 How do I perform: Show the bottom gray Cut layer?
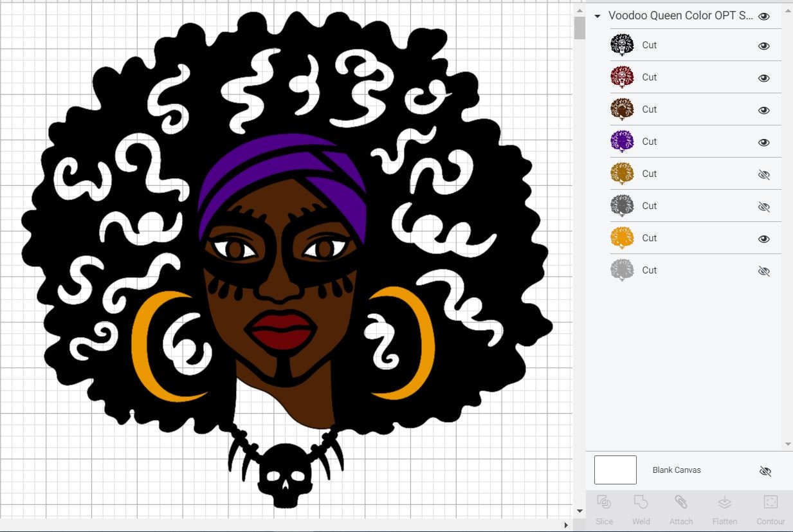pos(763,271)
